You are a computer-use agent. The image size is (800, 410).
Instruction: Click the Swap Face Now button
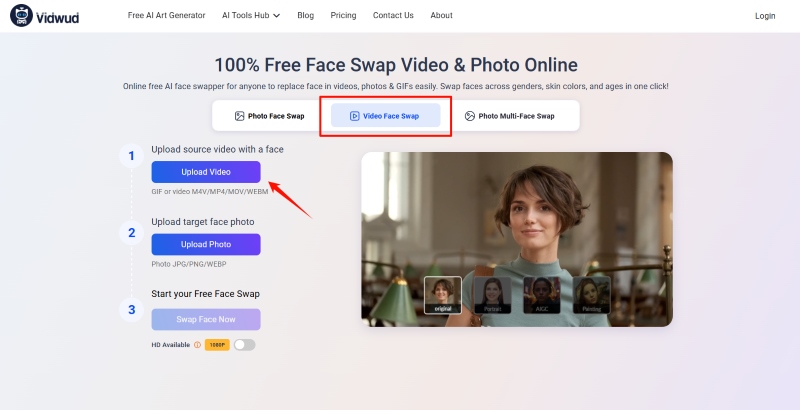click(x=206, y=319)
